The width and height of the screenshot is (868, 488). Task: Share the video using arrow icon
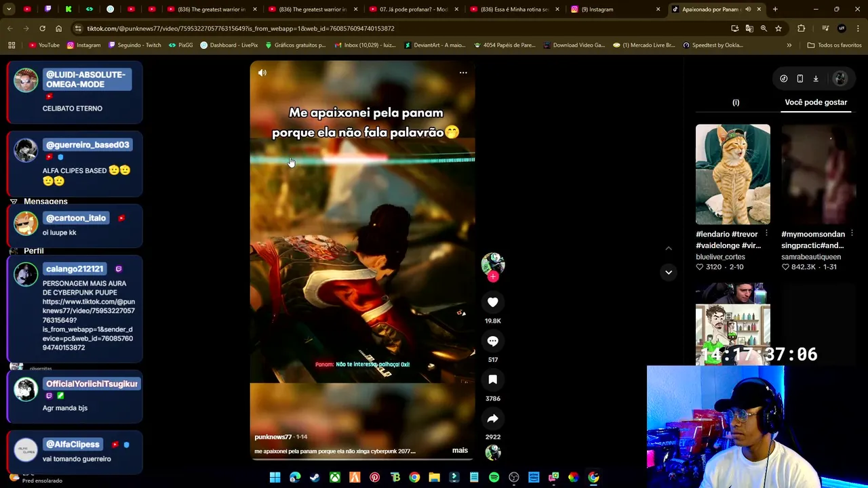pyautogui.click(x=493, y=418)
